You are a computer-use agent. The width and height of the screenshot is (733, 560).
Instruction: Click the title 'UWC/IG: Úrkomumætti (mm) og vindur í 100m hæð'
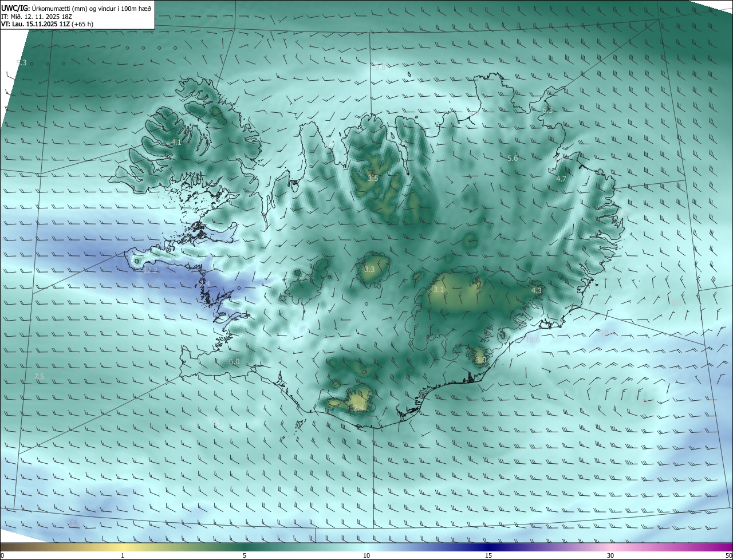(x=76, y=8)
